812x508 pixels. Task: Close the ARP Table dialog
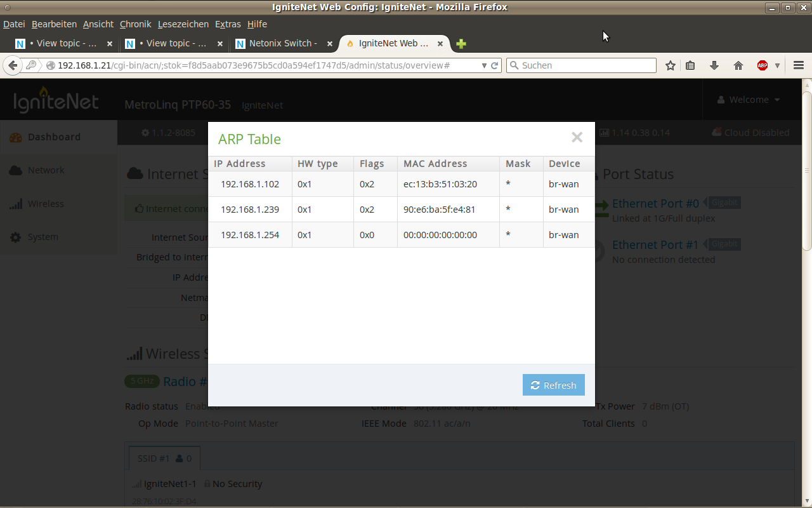576,137
